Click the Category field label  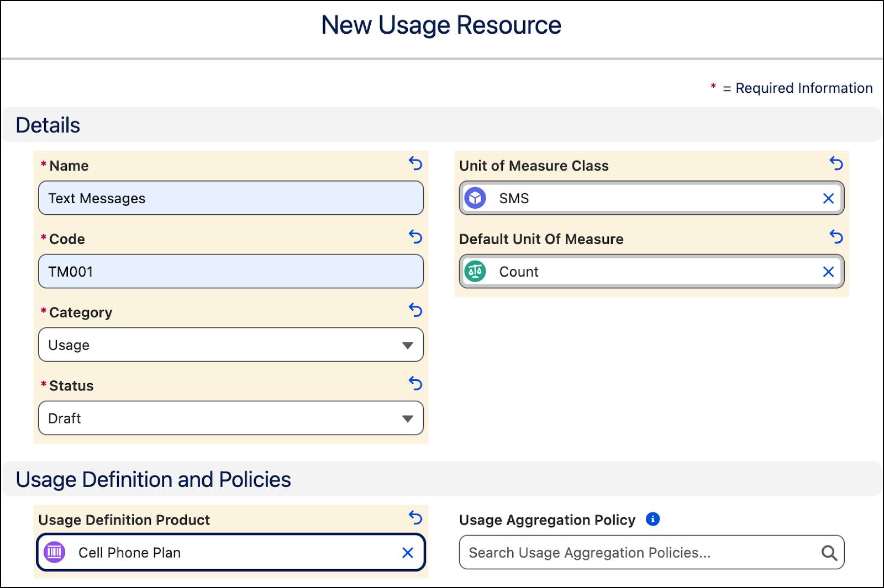click(x=81, y=312)
